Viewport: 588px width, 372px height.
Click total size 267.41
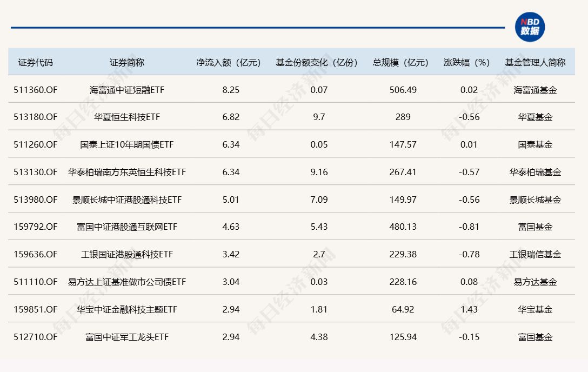point(403,172)
